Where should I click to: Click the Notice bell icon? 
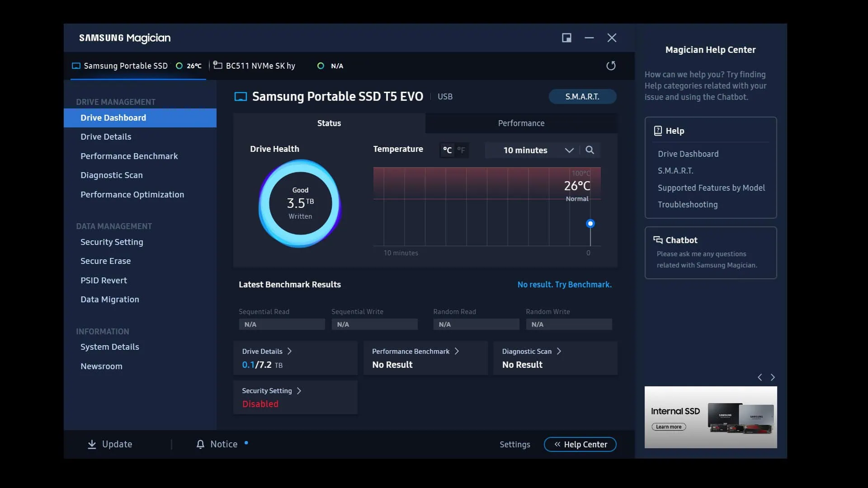(x=200, y=444)
